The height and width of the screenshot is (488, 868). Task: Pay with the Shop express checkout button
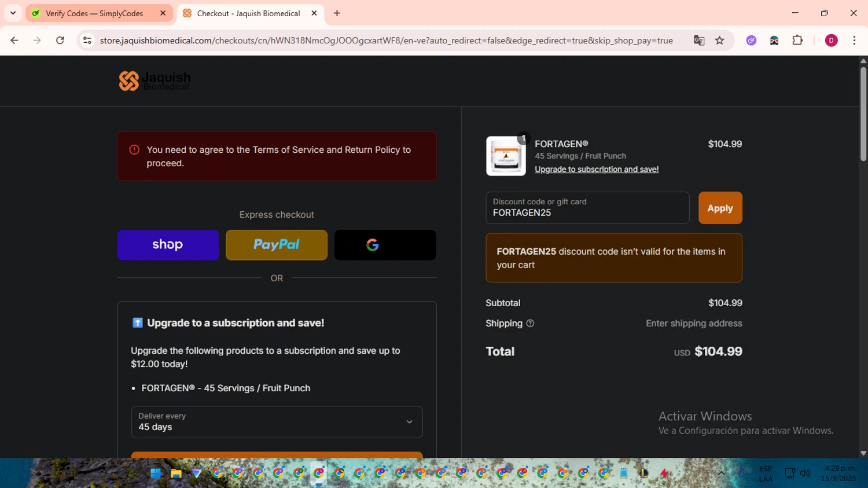click(x=168, y=245)
